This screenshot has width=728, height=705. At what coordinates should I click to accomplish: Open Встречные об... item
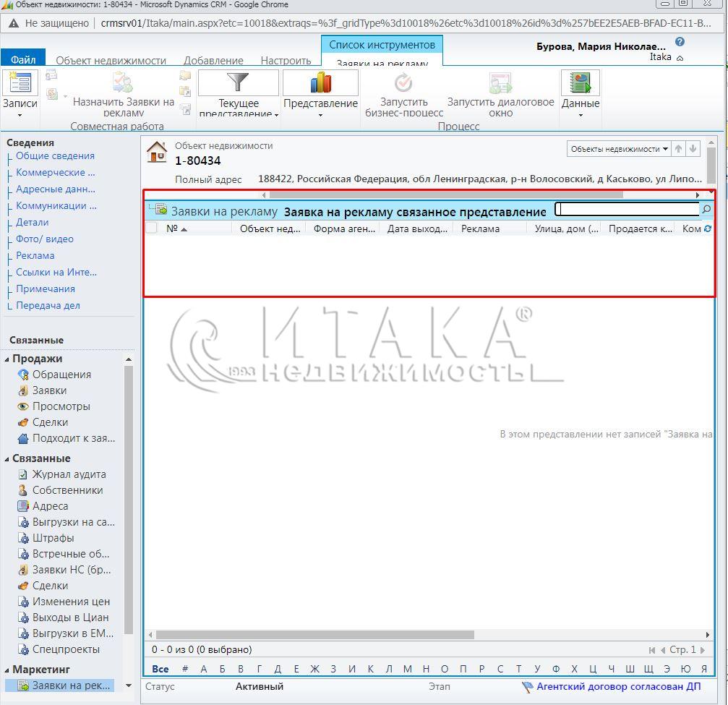[71, 554]
